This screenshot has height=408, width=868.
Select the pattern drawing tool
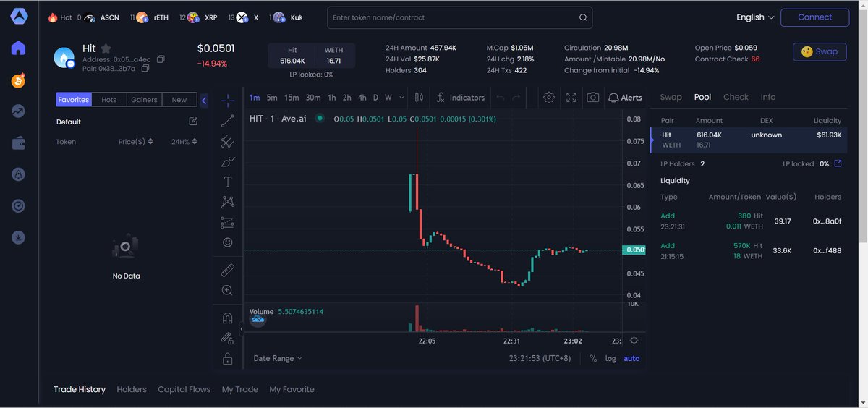pyautogui.click(x=227, y=202)
